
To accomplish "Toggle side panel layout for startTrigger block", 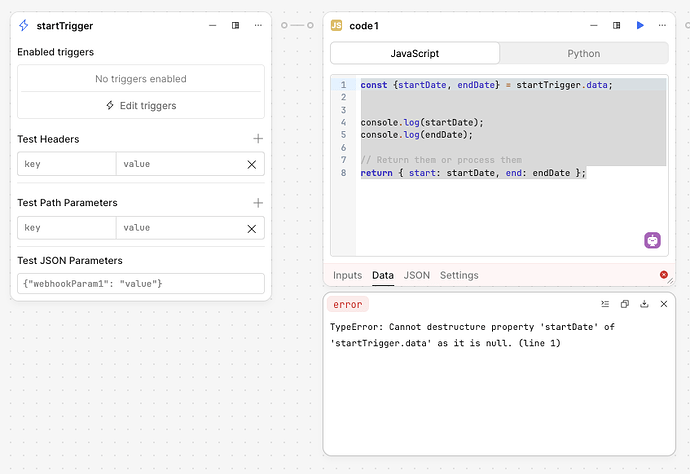I will [x=235, y=25].
